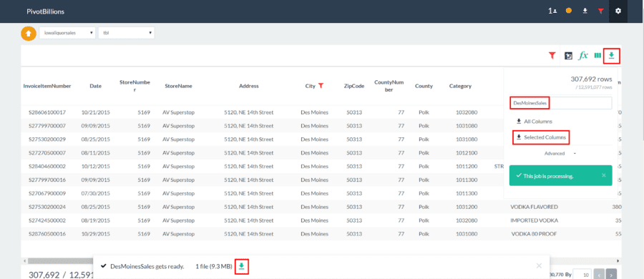Click the StoreNumber column header
The width and height of the screenshot is (644, 279).
coord(135,86)
